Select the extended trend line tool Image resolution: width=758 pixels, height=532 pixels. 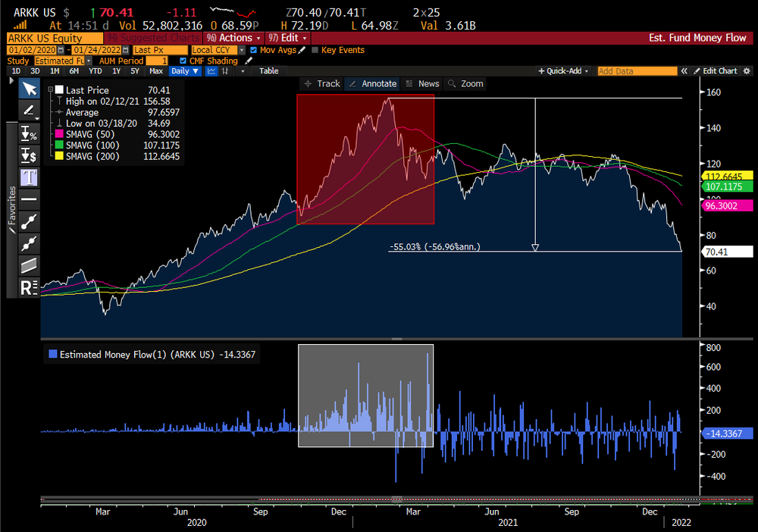pos(29,243)
